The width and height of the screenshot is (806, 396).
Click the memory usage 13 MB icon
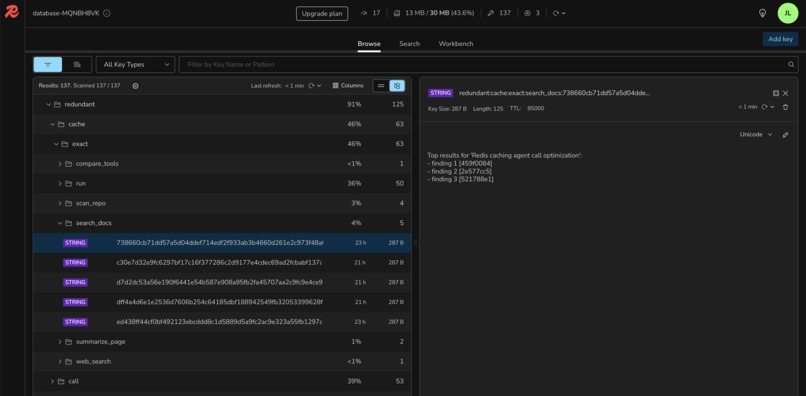point(397,13)
